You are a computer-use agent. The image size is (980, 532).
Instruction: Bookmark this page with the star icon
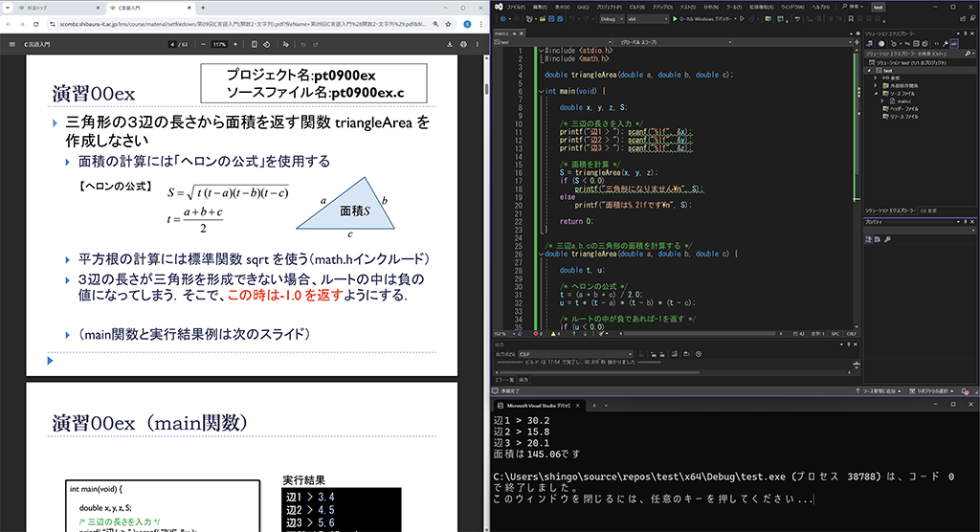448,24
